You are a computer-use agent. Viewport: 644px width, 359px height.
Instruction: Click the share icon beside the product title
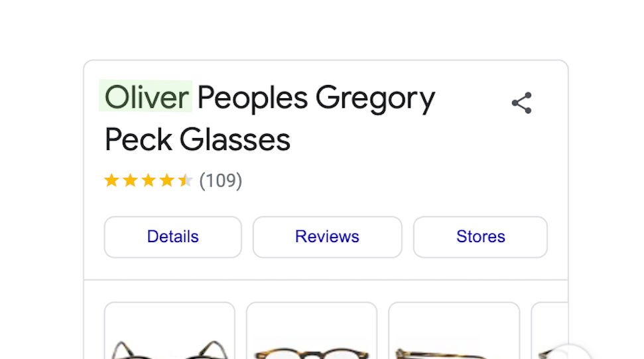coord(521,103)
